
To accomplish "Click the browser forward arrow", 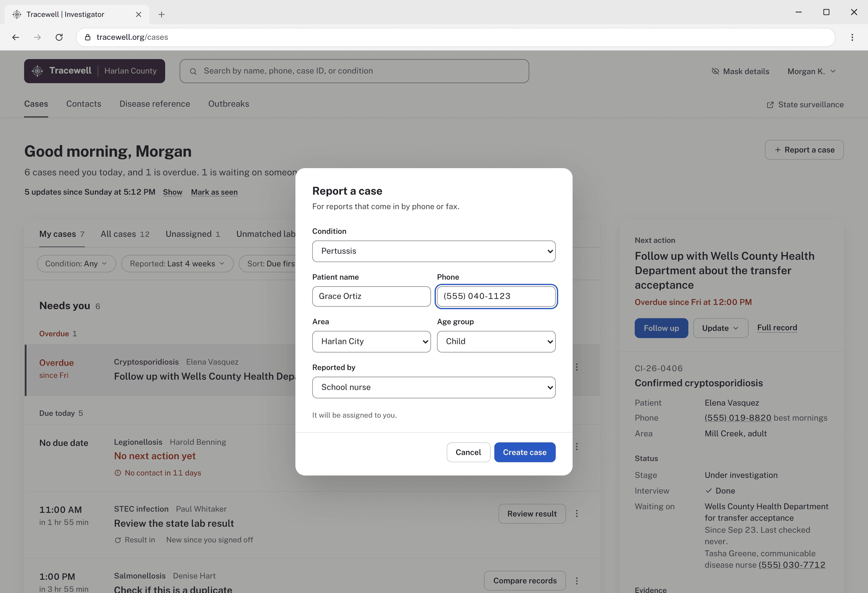I will [37, 37].
